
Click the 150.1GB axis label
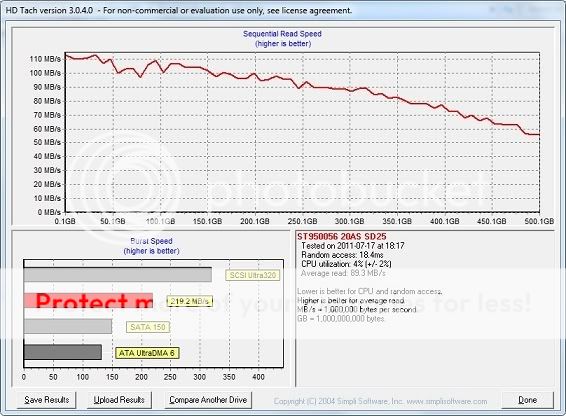coord(207,221)
